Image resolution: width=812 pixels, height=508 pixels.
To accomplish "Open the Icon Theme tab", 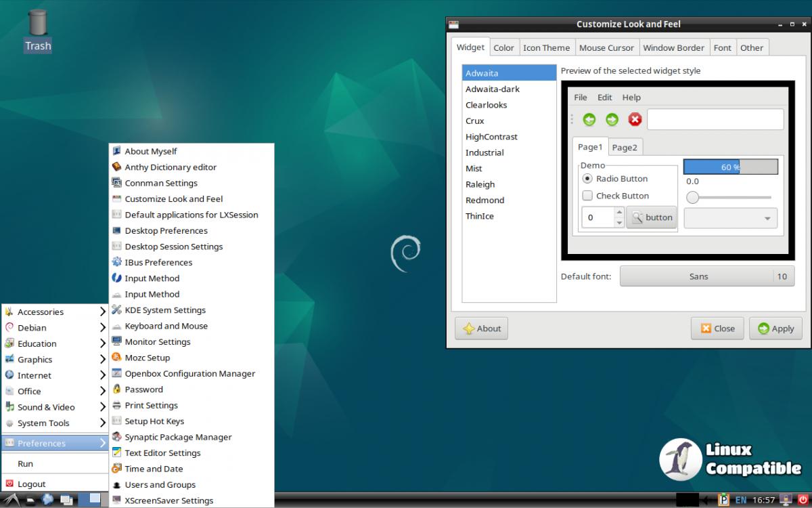I will pyautogui.click(x=546, y=47).
